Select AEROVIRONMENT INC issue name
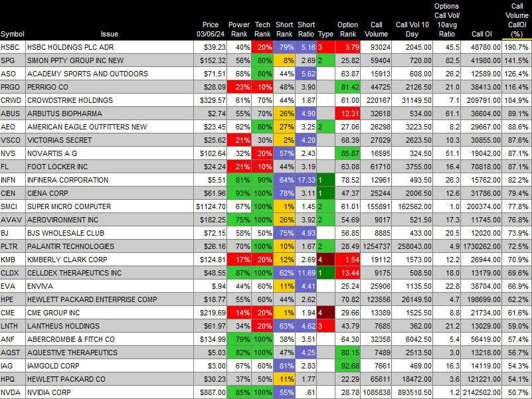Viewport: 532px width, 399px height. click(63, 220)
